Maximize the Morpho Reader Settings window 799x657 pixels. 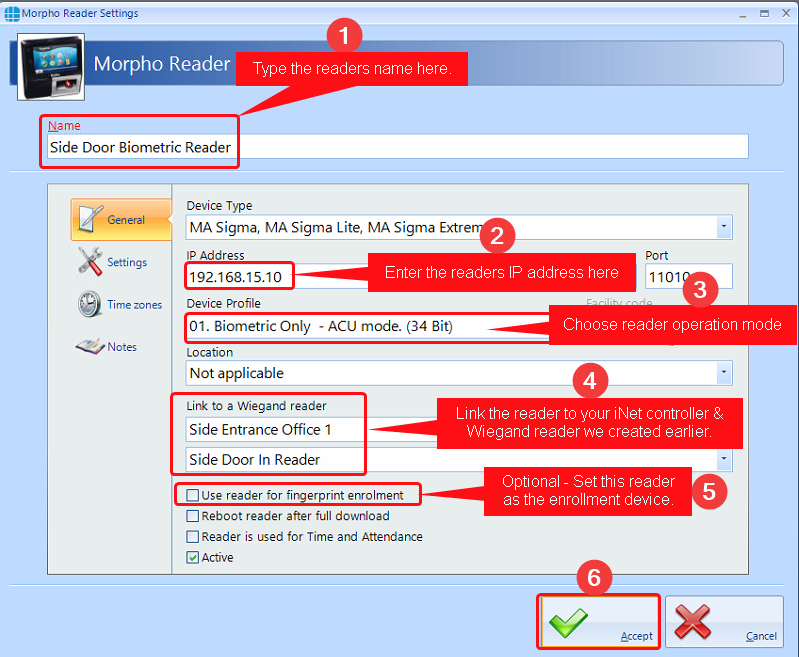coord(764,14)
